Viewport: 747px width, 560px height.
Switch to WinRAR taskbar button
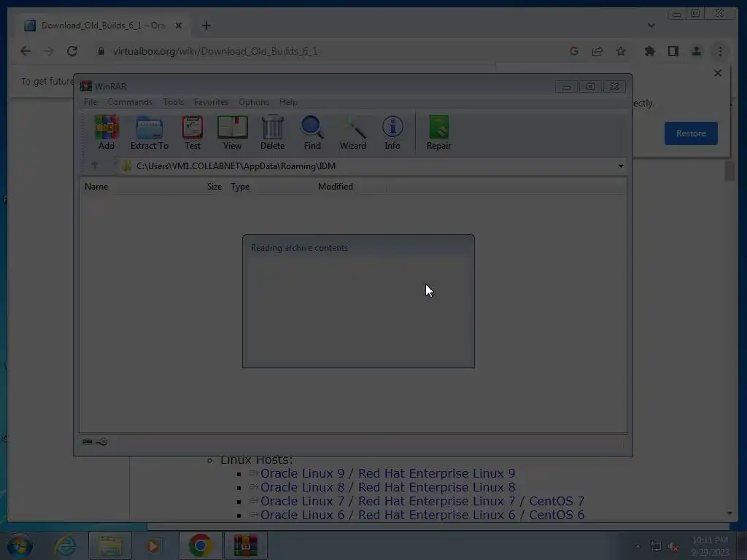coord(245,545)
